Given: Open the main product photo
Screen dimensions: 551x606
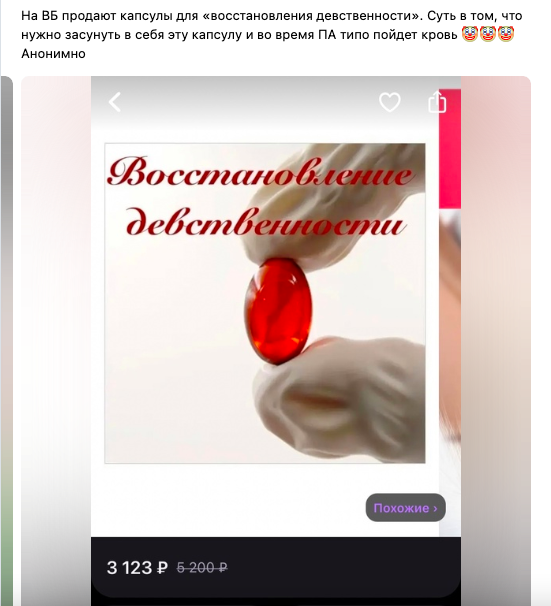Looking at the screenshot, I should coord(265,303).
